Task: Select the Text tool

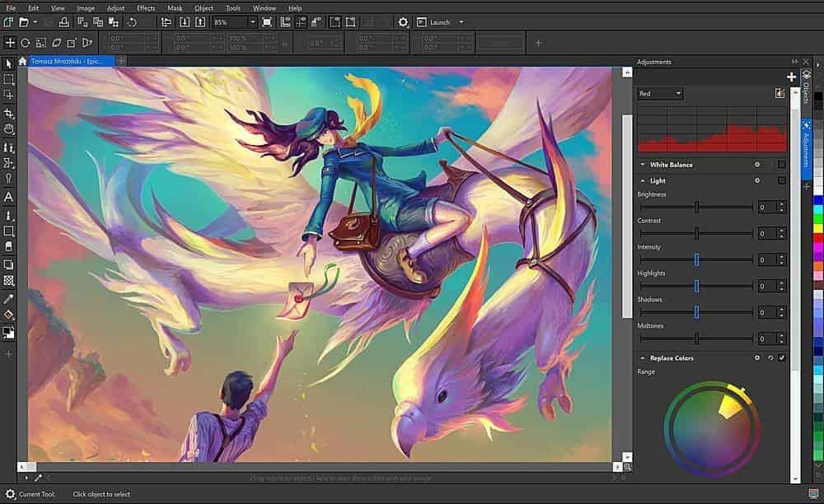Action: click(x=9, y=197)
